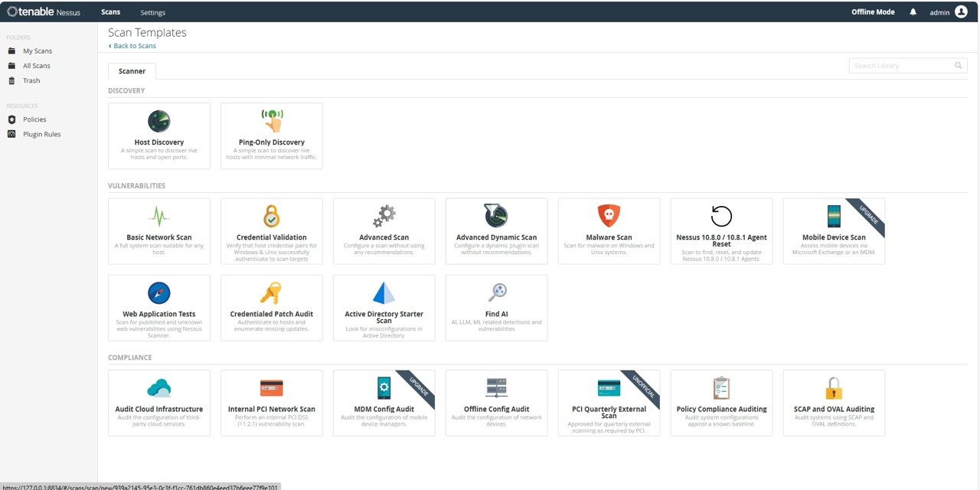The width and height of the screenshot is (980, 490).
Task: Open the Trash folder link
Action: point(31,80)
